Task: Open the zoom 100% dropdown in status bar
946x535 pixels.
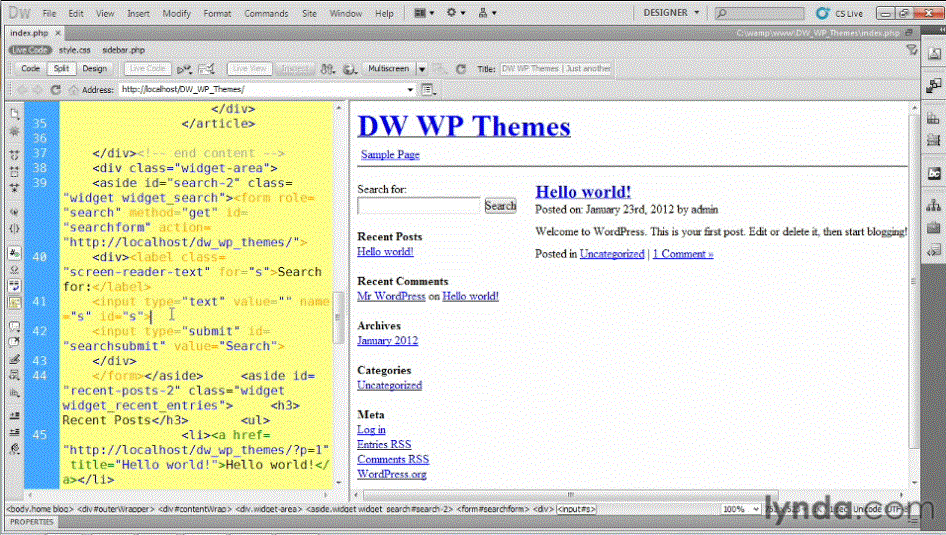Action: pyautogui.click(x=741, y=509)
